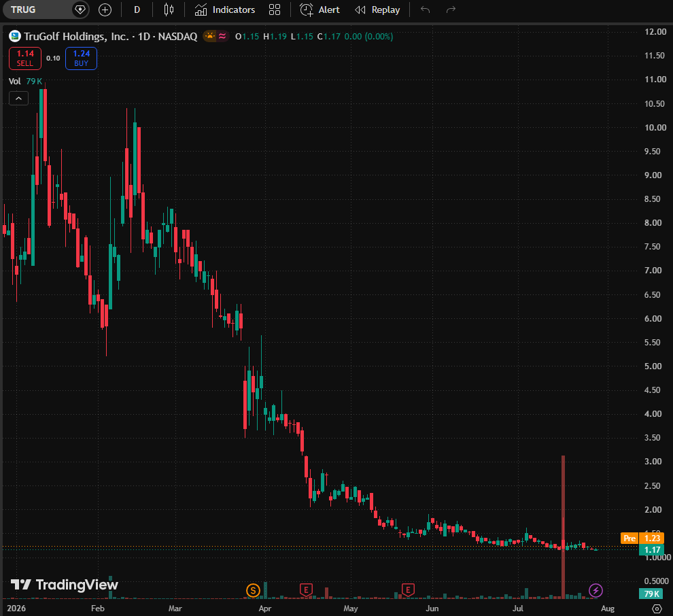The height and width of the screenshot is (616, 673).
Task: Add a symbol to compare with the plus button
Action: (x=105, y=10)
